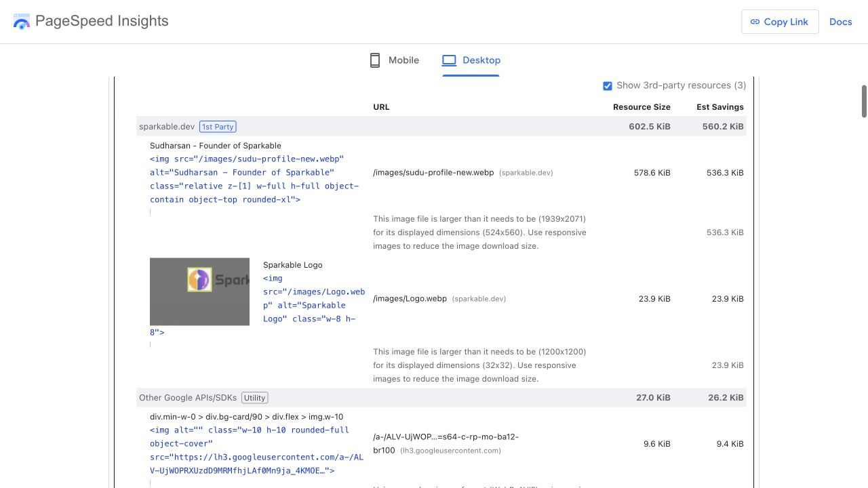Image resolution: width=868 pixels, height=488 pixels.
Task: Click the Resource Size column header
Action: pos(642,107)
